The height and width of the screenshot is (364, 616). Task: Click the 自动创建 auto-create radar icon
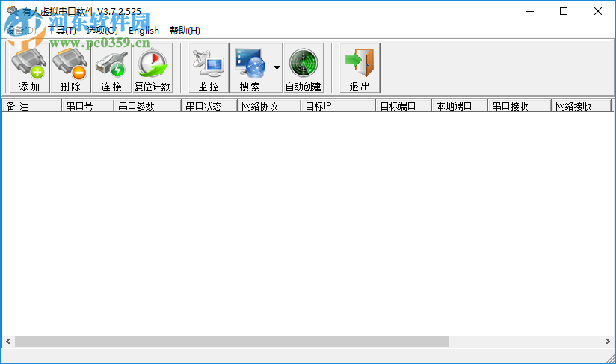(x=304, y=68)
